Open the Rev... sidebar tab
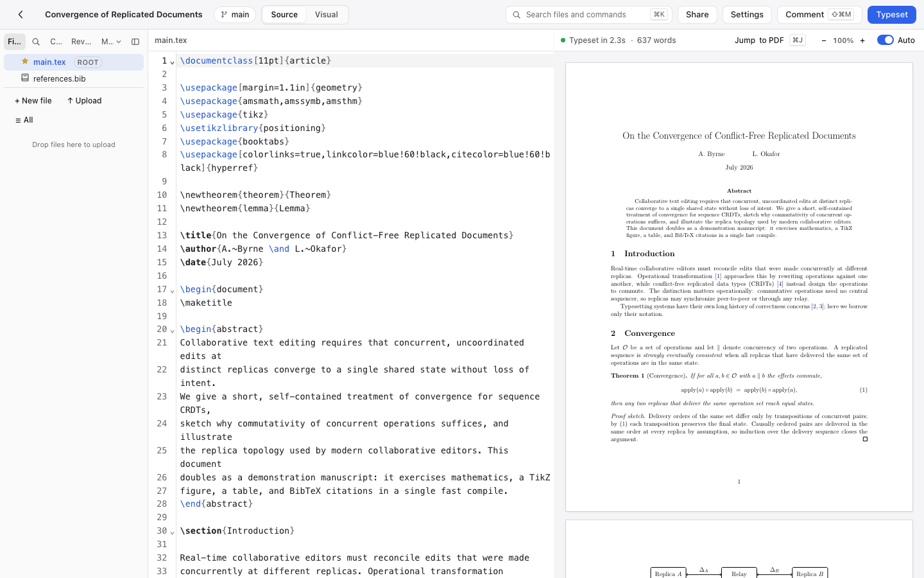924x578 pixels. 81,42
